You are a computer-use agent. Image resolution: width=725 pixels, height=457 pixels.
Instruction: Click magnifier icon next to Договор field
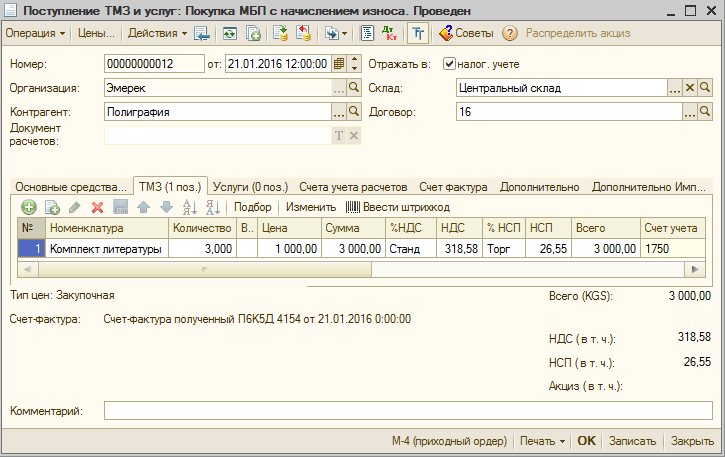coord(705,112)
